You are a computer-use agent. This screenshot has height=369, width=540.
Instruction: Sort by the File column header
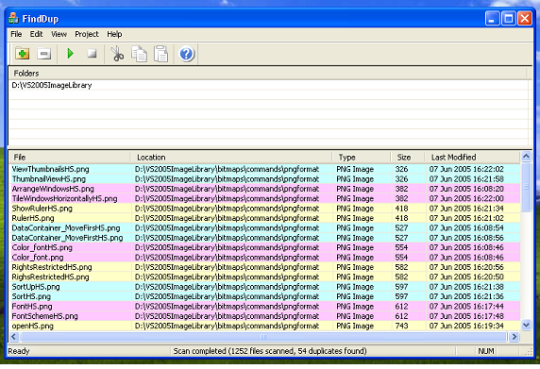[70, 157]
